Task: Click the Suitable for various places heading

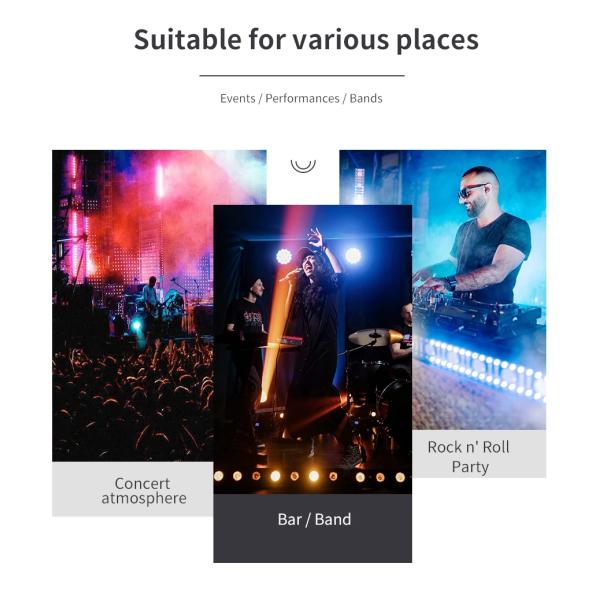Action: tap(306, 39)
